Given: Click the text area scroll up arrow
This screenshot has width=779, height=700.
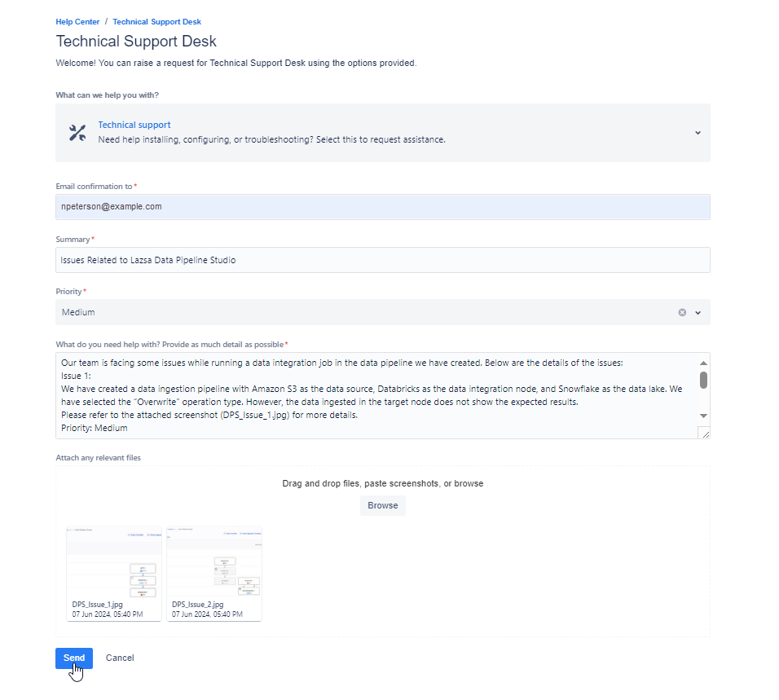Looking at the screenshot, I should tap(703, 363).
